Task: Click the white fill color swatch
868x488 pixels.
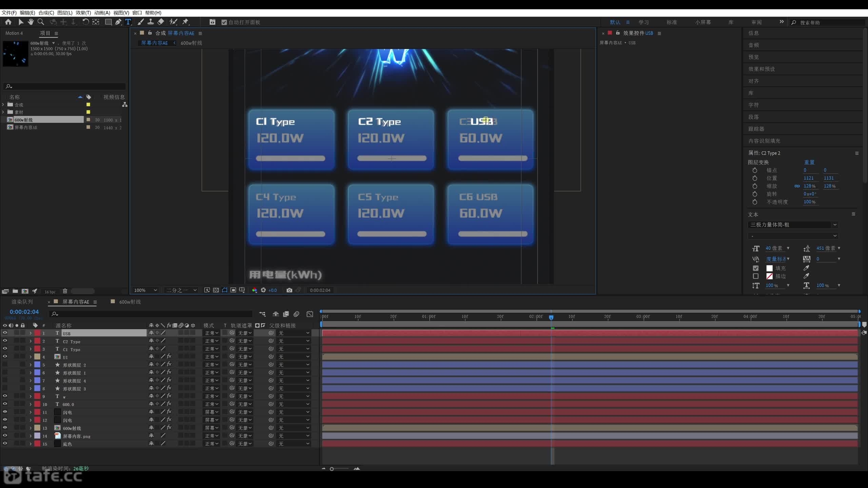Action: tap(769, 268)
